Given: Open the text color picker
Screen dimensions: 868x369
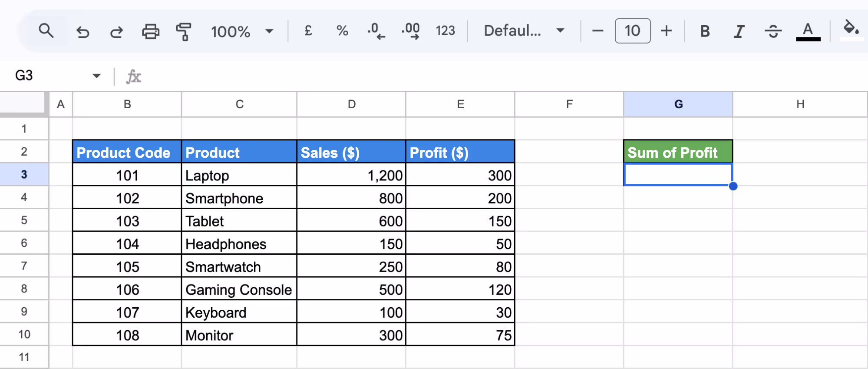Looking at the screenshot, I should pyautogui.click(x=808, y=31).
